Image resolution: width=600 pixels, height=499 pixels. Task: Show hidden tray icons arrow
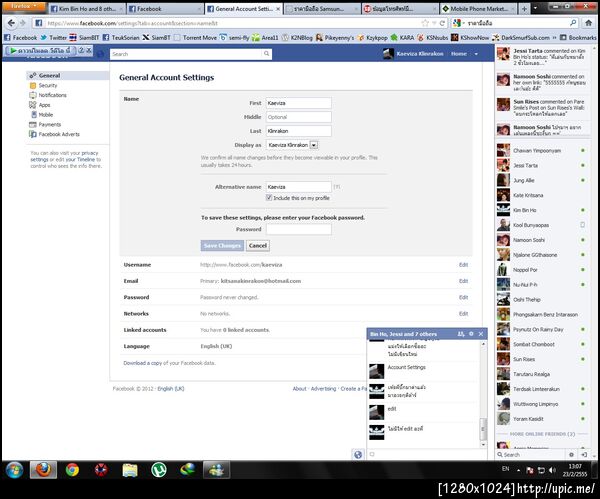(x=518, y=470)
